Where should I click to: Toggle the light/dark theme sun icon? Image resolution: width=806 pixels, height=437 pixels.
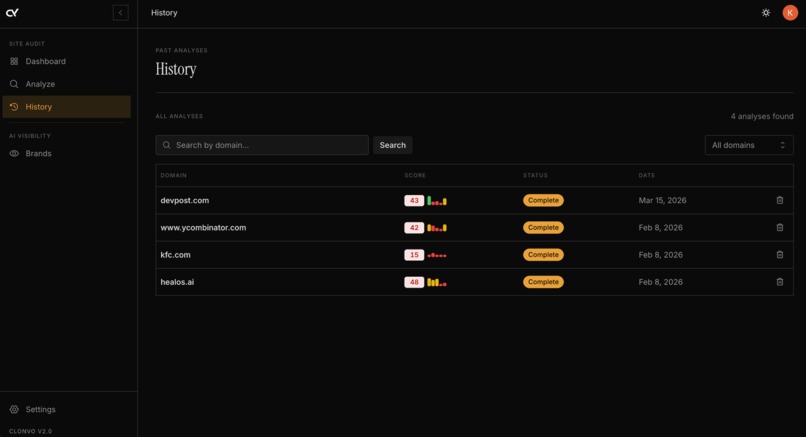(x=766, y=13)
